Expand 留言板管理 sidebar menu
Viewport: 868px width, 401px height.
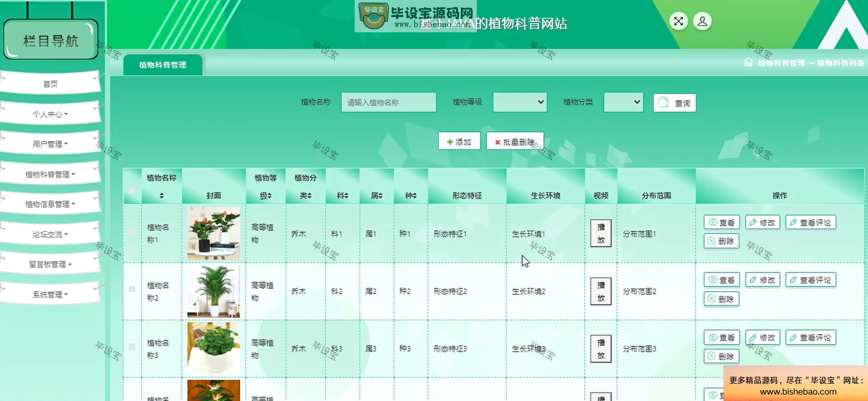click(x=50, y=264)
